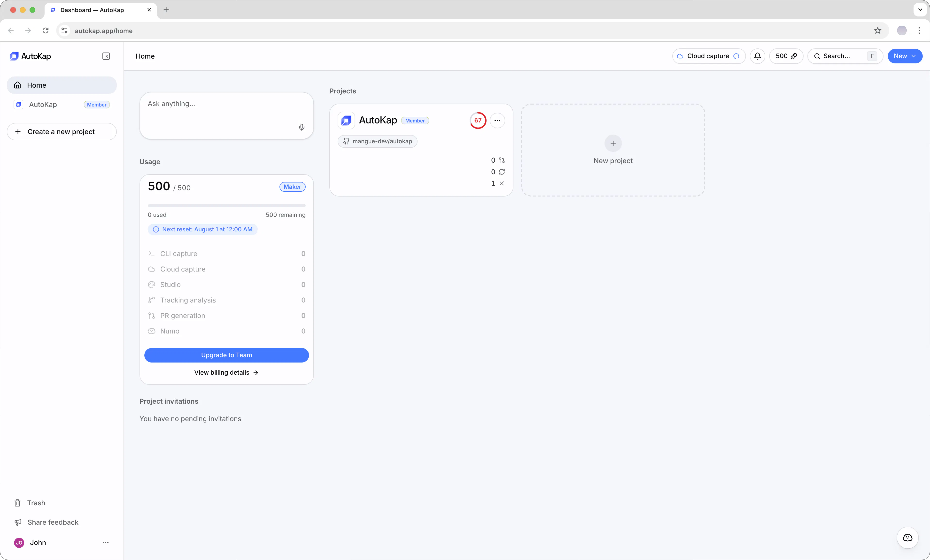Click the Cloud capture usage row

(x=226, y=269)
